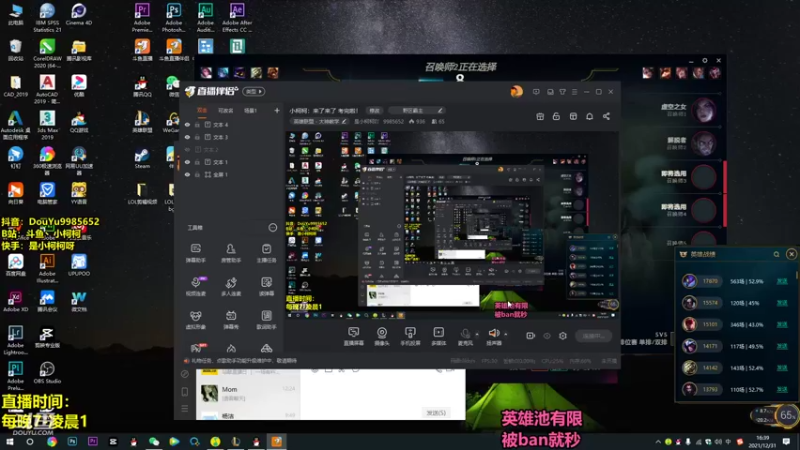Open the 读弹幕 tool

[266, 286]
